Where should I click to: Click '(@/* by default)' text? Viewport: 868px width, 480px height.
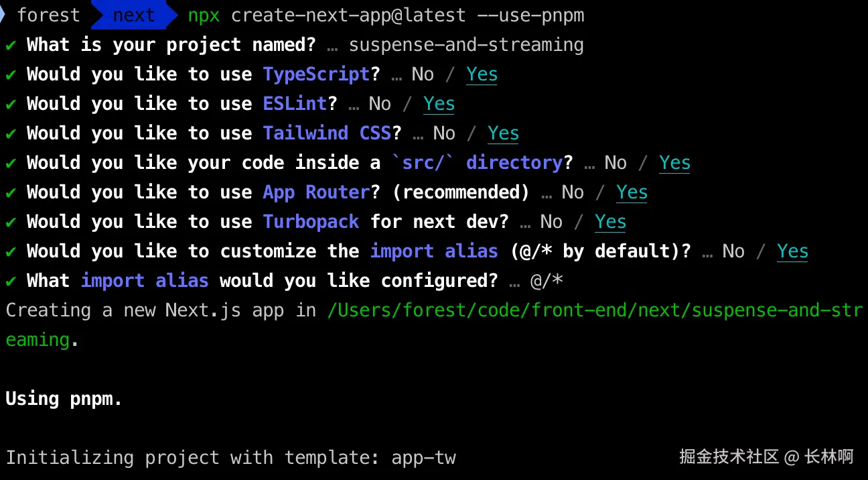(595, 251)
